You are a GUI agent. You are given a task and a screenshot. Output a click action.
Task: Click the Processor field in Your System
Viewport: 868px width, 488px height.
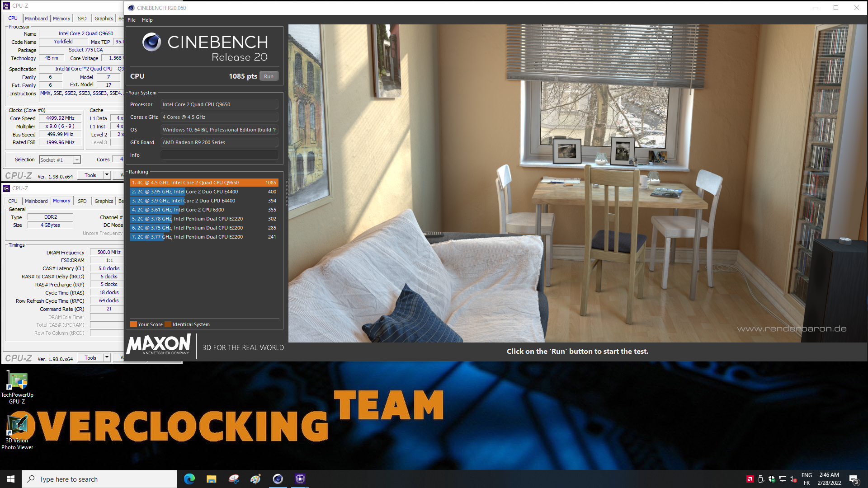click(219, 104)
